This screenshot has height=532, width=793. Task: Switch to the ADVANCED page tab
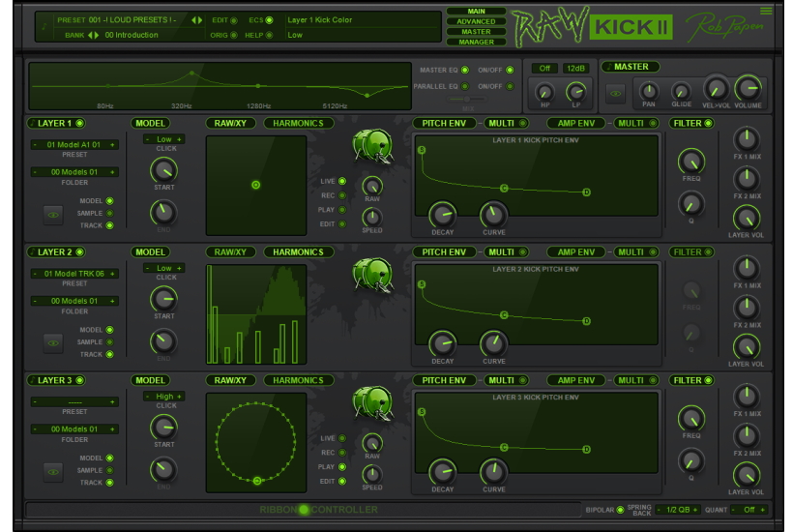coord(476,21)
